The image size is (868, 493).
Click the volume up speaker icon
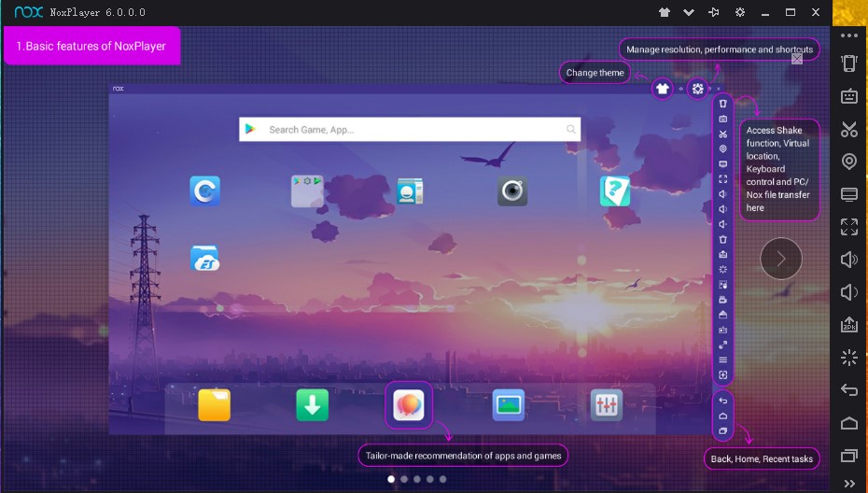click(x=848, y=260)
